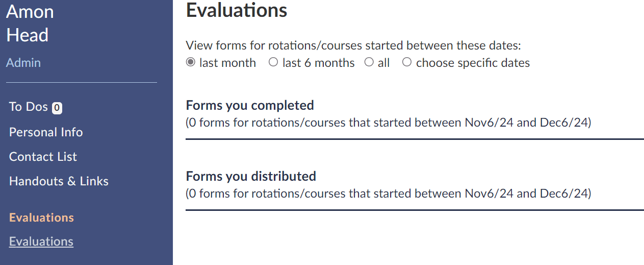Click the "View forms for rotations/courses" instruction text
This screenshot has height=265, width=644.
353,45
